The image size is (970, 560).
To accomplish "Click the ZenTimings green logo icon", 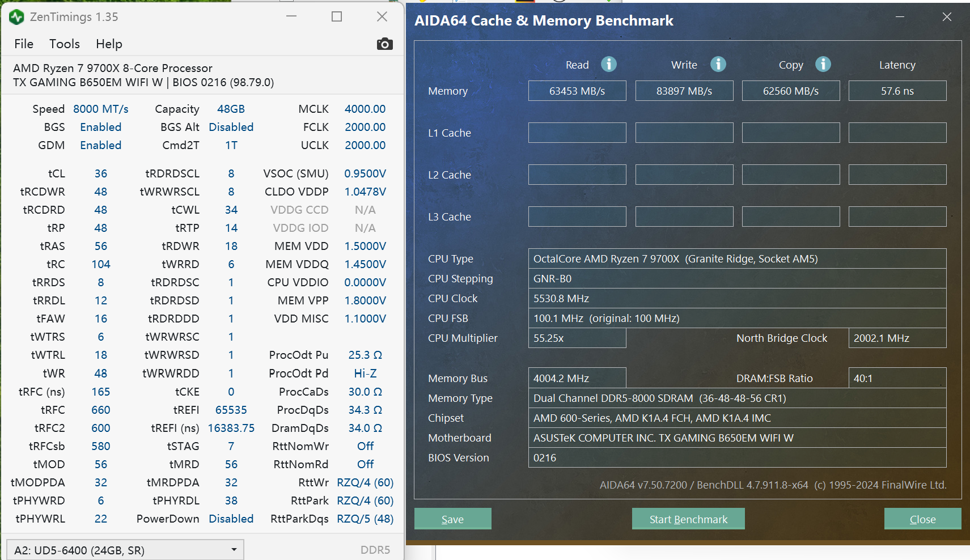I will pos(16,17).
